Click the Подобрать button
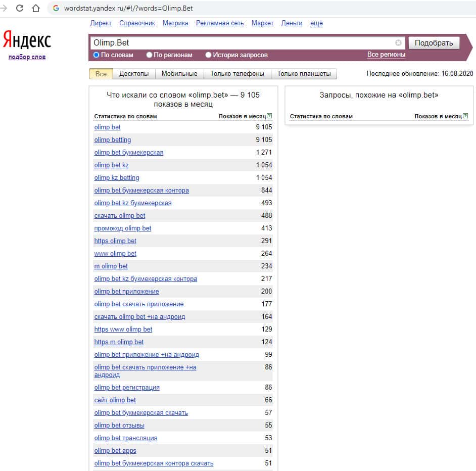 tap(434, 43)
